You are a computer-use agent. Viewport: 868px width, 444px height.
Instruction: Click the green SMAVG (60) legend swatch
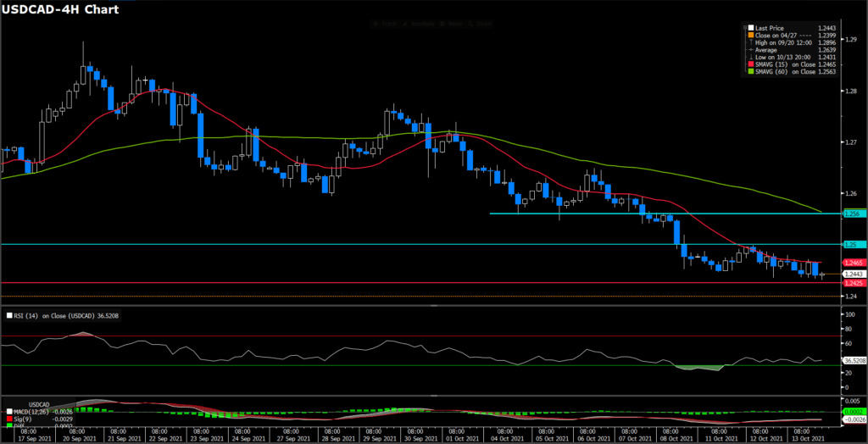(x=751, y=71)
